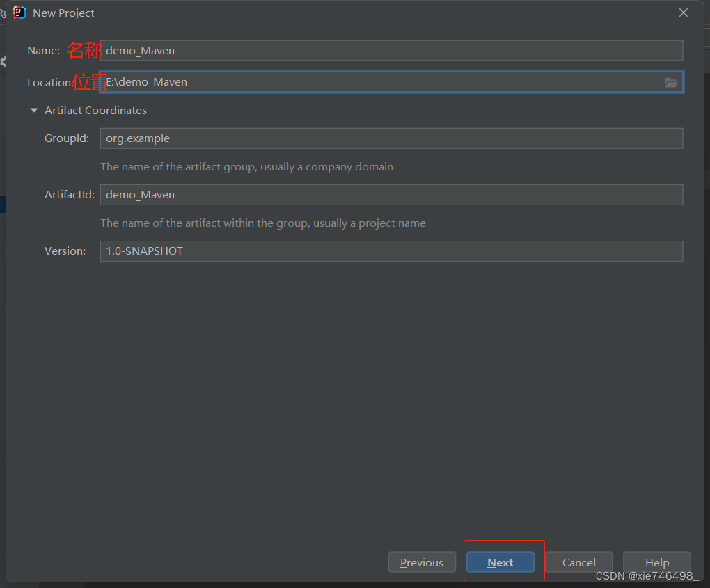The width and height of the screenshot is (710, 588).
Task: Click the ArtifactId input showing demo_Maven
Action: tap(390, 194)
